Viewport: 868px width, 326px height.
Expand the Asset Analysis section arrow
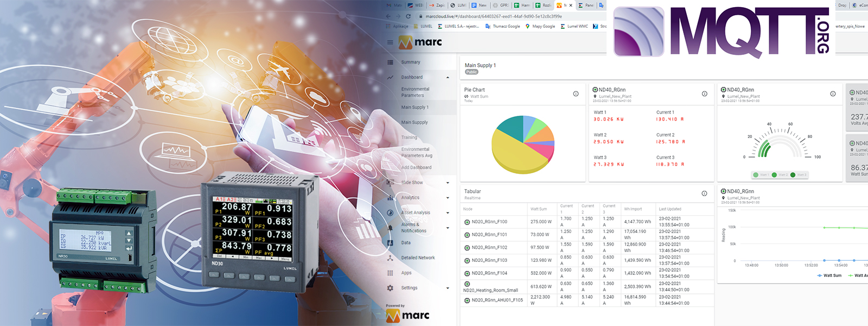click(448, 212)
